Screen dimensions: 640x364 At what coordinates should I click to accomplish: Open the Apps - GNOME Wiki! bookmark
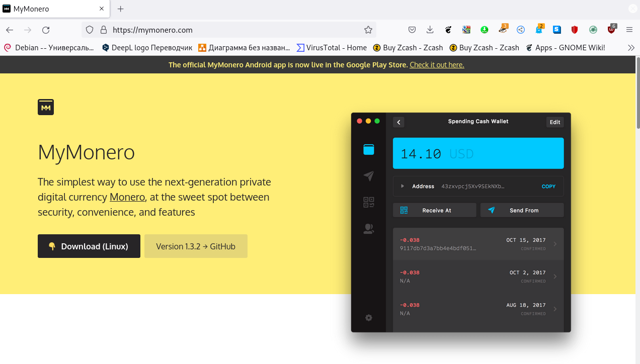coord(565,48)
